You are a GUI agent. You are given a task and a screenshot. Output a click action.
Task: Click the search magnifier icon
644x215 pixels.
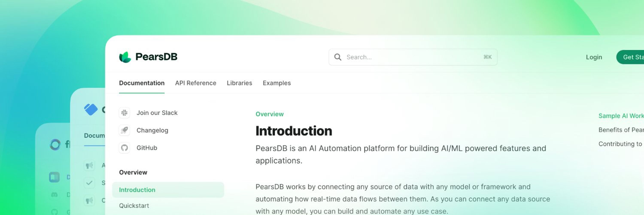pos(338,57)
